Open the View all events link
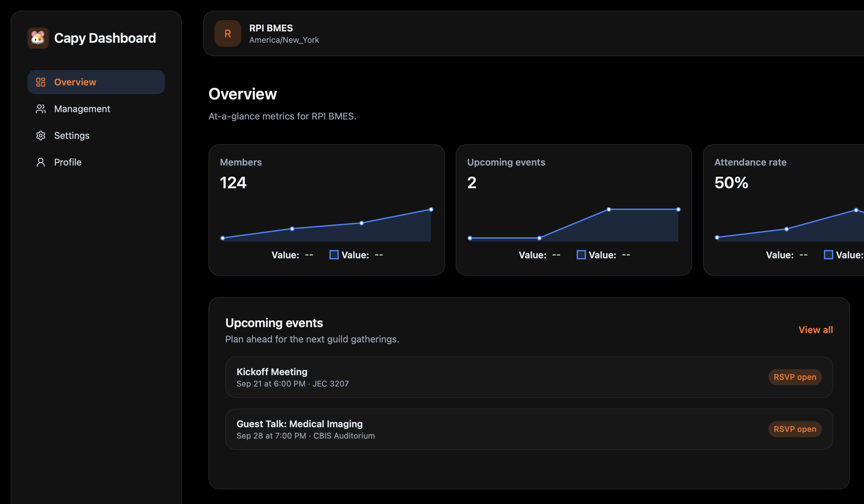The height and width of the screenshot is (504, 864). tap(816, 330)
